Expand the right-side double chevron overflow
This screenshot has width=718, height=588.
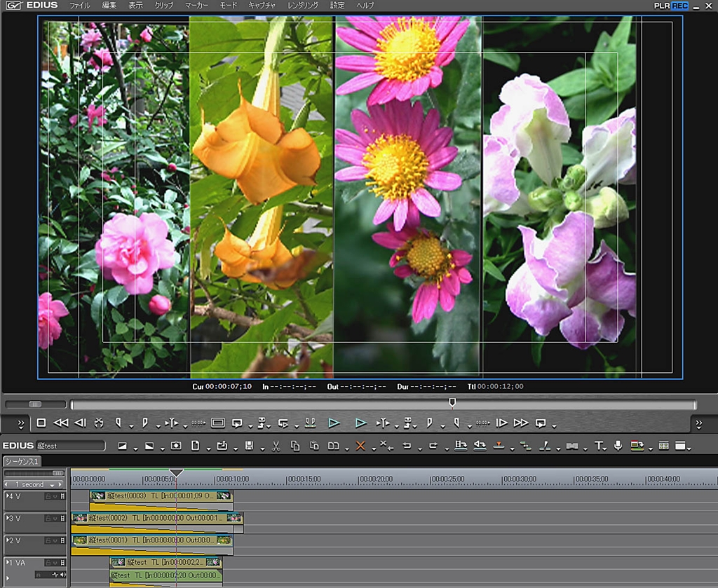point(698,423)
